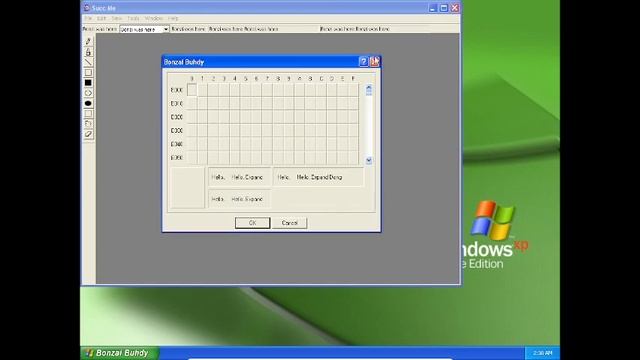Screen dimensions: 640x360
Task: Click the column header labeled 8
Action: 278,78
